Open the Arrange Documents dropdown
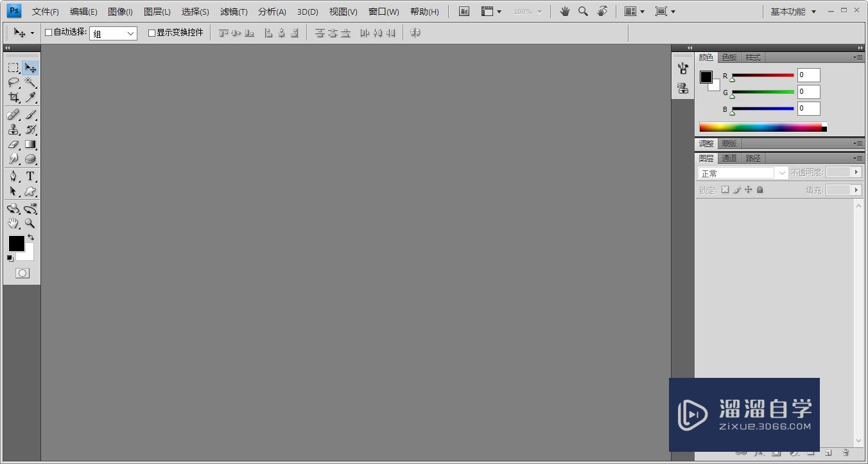 (x=634, y=11)
